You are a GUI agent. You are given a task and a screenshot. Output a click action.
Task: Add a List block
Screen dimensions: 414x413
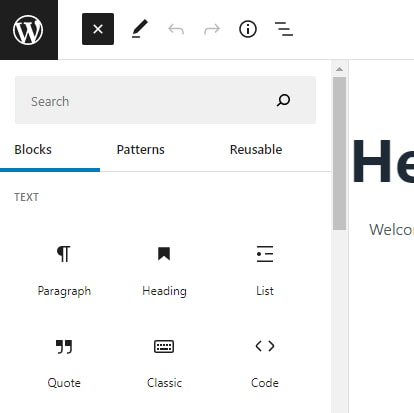pyautogui.click(x=265, y=271)
